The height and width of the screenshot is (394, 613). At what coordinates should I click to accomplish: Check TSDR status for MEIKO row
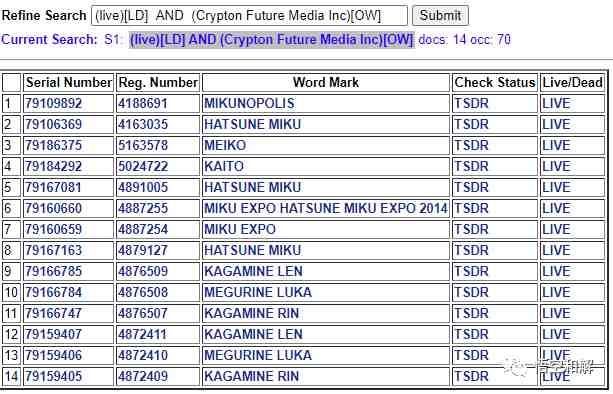tap(471, 145)
